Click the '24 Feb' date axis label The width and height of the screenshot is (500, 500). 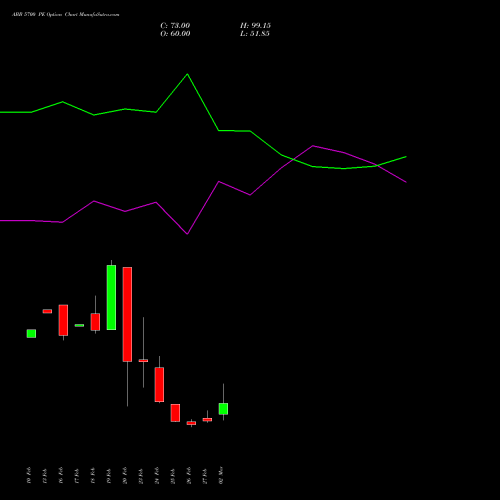coord(157,475)
